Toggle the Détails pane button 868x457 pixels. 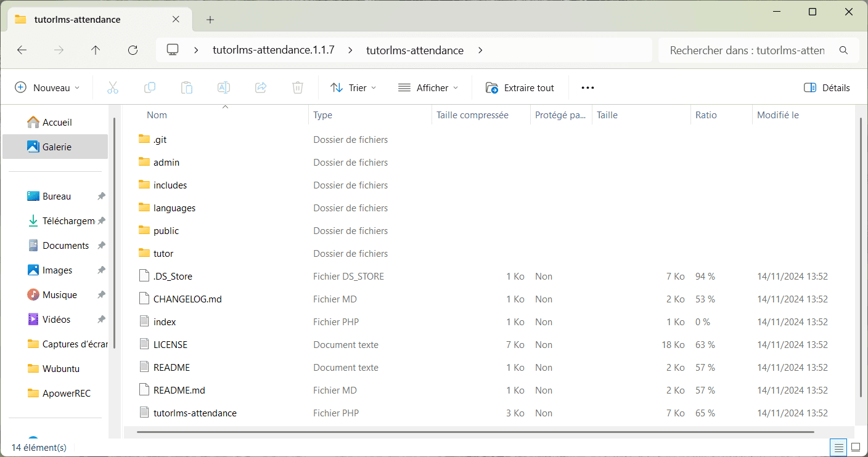click(827, 87)
